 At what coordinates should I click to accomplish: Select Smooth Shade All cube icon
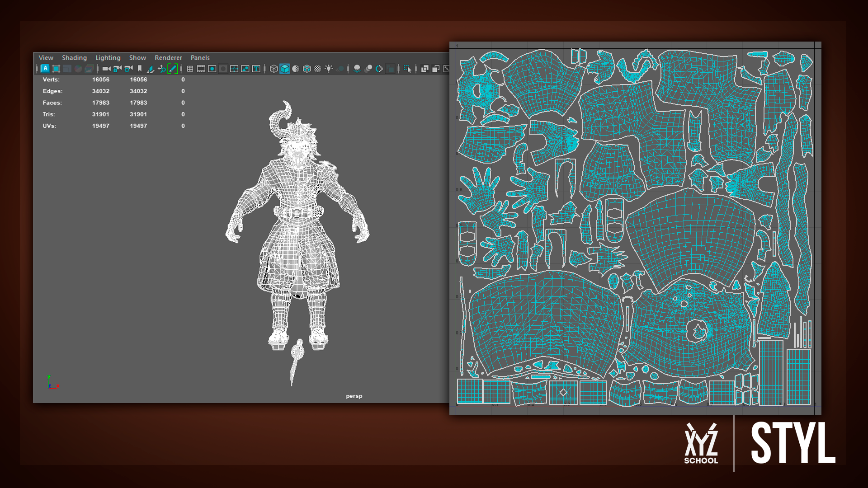(285, 69)
